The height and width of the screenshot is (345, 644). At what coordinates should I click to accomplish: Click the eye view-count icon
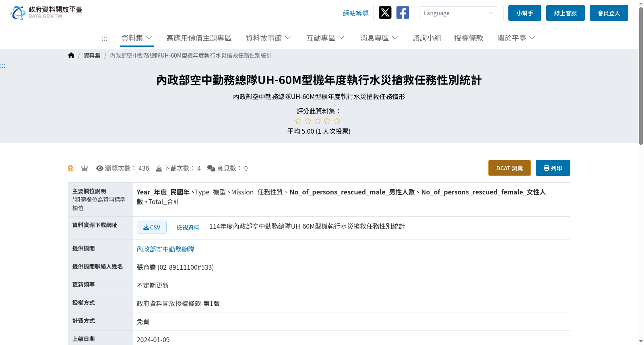click(x=100, y=168)
